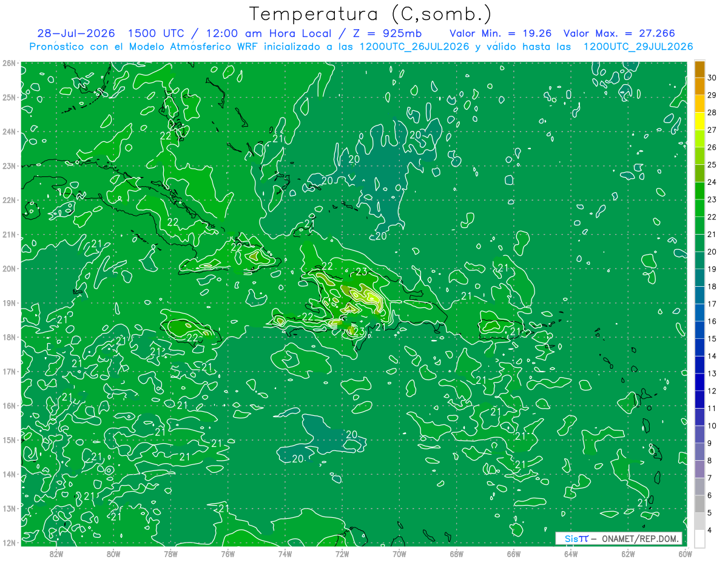Viewport: 728px width, 562px height.
Task: Click the legend value '30'
Action: point(712,78)
